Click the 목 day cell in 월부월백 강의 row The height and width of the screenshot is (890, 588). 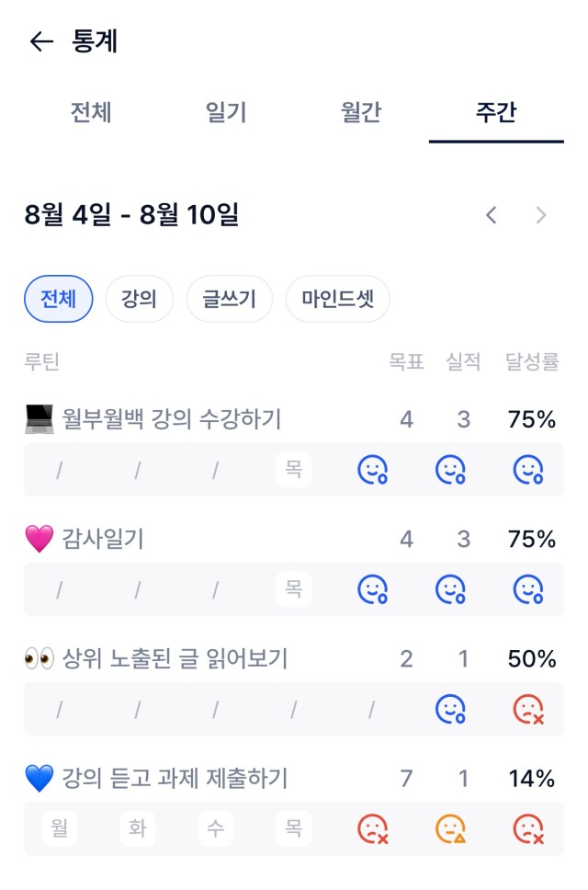coord(294,470)
